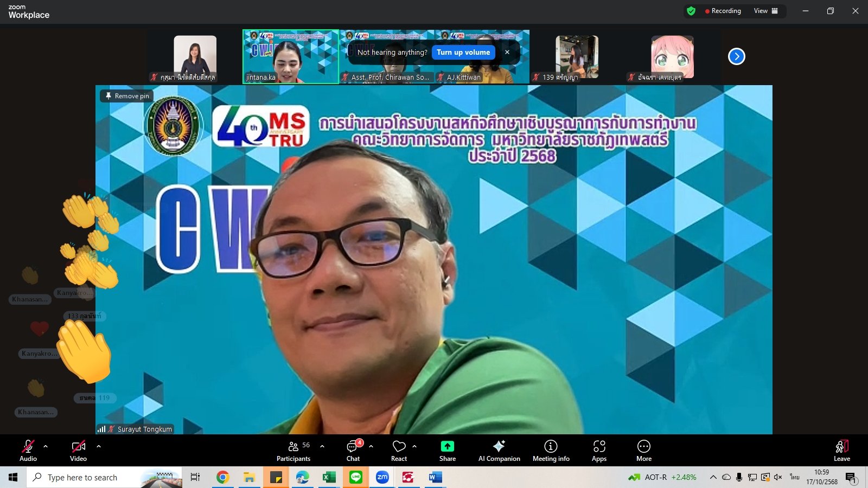
Task: Open the More options menu
Action: tap(643, 451)
